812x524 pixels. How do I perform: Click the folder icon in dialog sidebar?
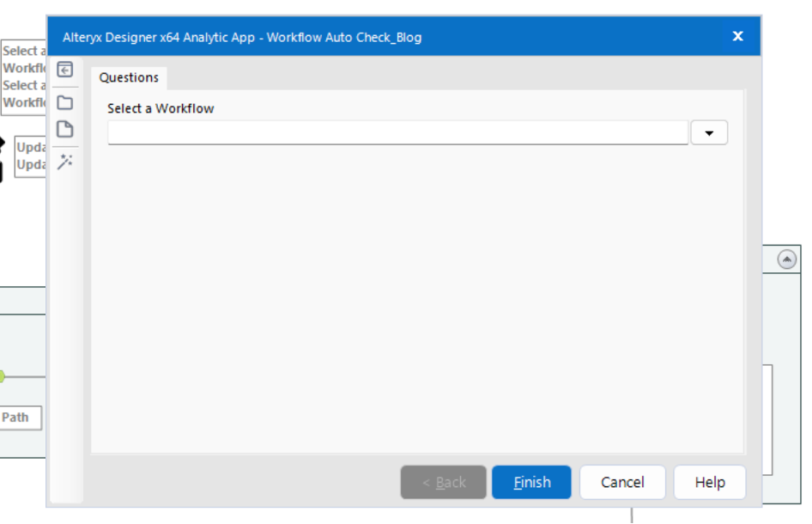64,103
